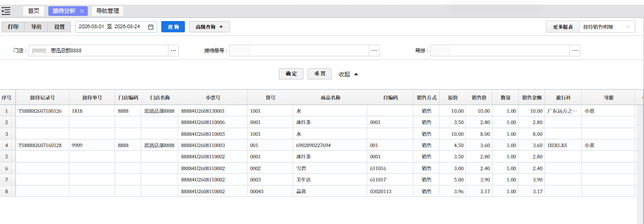The width and height of the screenshot is (644, 224).
Task: Click 导游 column header
Action: click(x=609, y=97)
